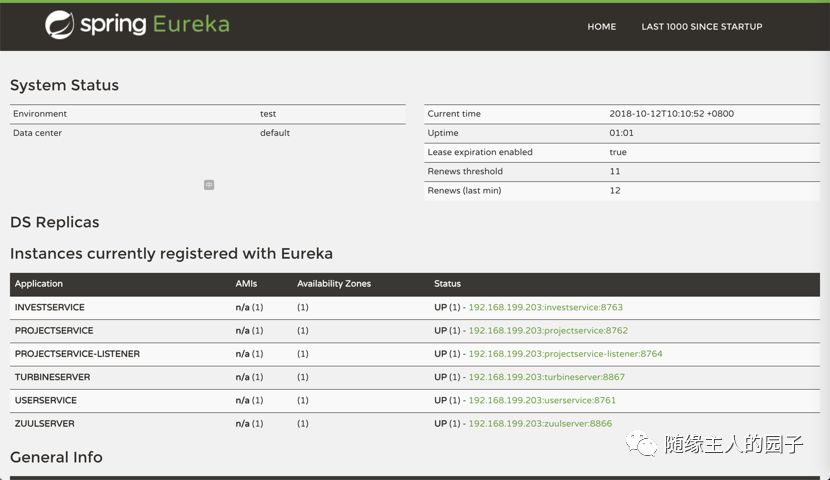Select the TURBINESERVER application name
Screen dimensions: 830x480
point(52,377)
